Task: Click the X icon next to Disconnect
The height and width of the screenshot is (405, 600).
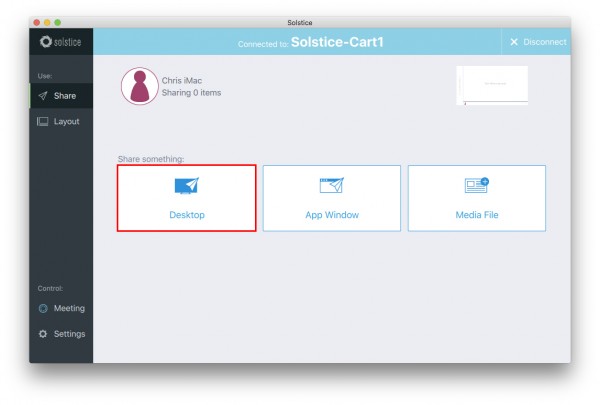Action: (x=514, y=42)
